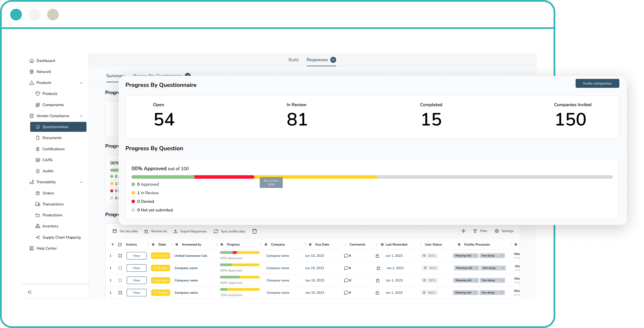The image size is (644, 328).
Task: Collapse the Traceability section chevron
Action: 81,182
